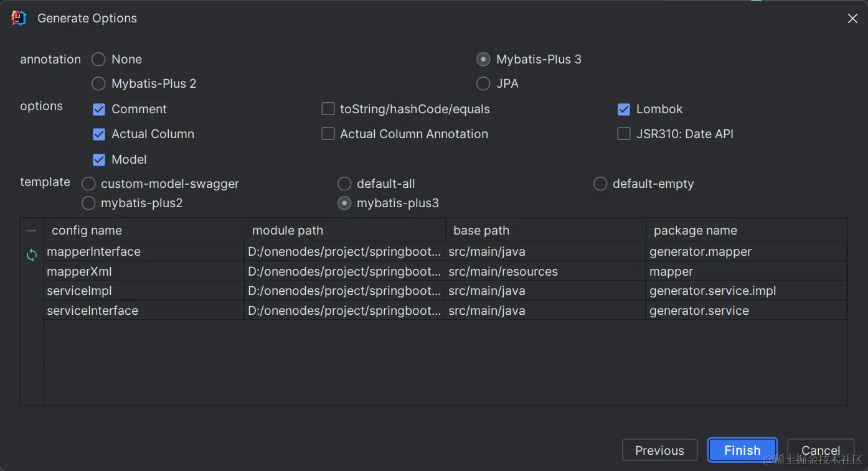The image size is (868, 471).
Task: Click src/main/resources base path cell
Action: pyautogui.click(x=545, y=271)
